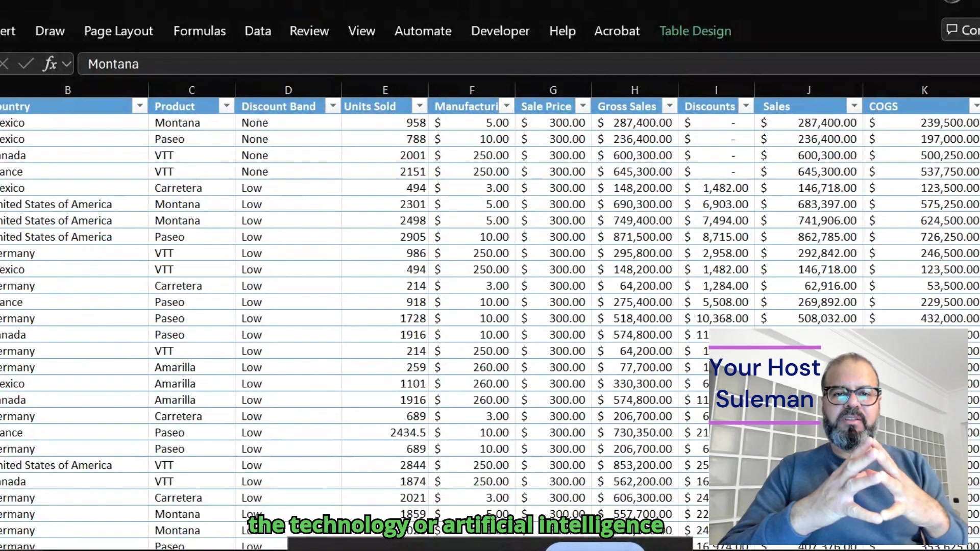980x551 pixels.
Task: Open the Help tab
Action: coord(562,31)
